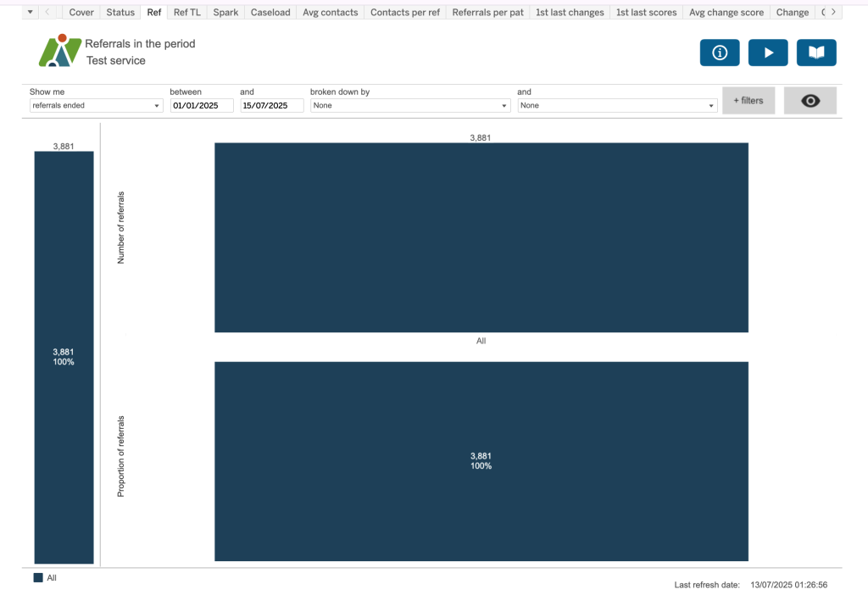Open the second breakdown 'and' dropdown
This screenshot has height=601, width=868.
[618, 106]
